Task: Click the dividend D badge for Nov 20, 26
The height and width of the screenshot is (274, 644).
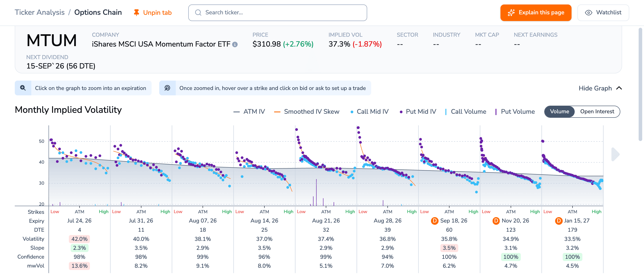Action: click(x=496, y=221)
